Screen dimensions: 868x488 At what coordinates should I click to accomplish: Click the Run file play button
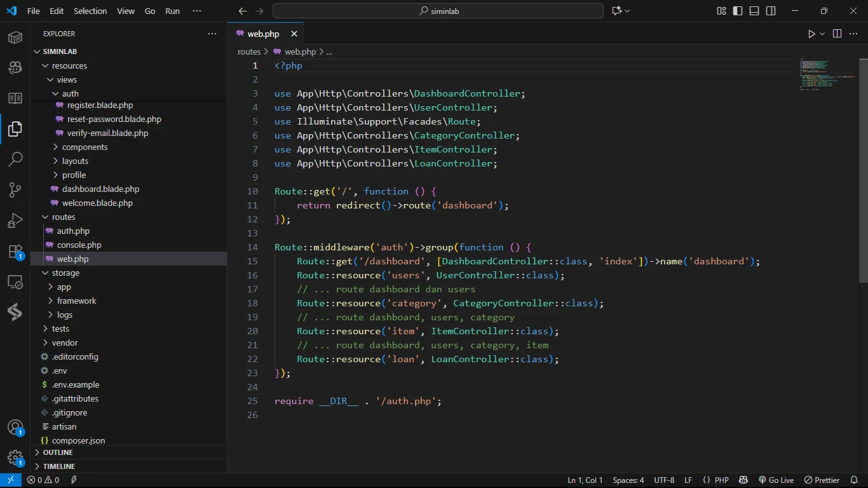811,34
